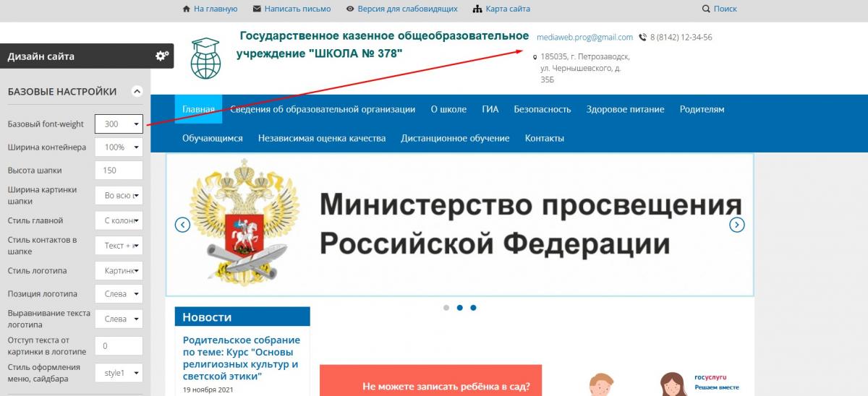Select the first slider pagination dot
This screenshot has height=396, width=868.
446,308
